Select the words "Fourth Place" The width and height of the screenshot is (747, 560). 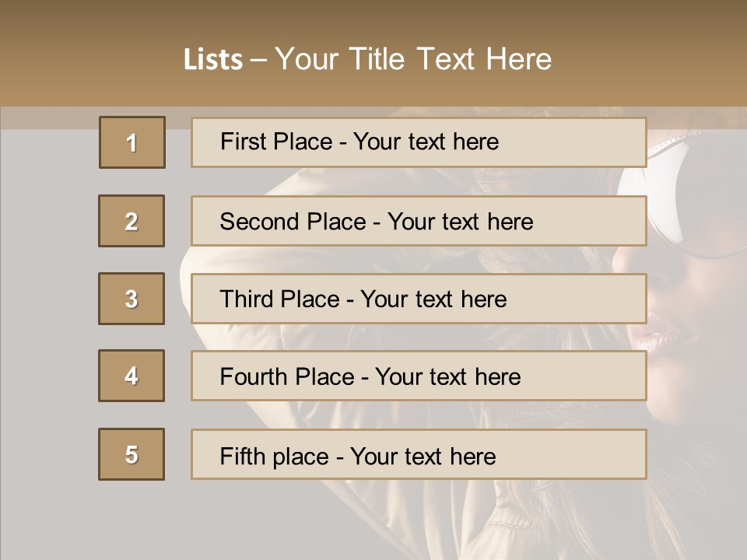[286, 377]
